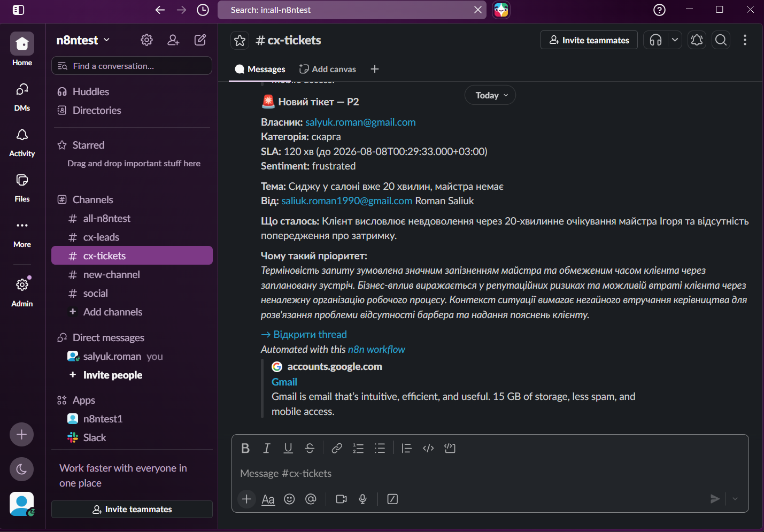
Task: Open the salyuk.roman@gmail.com owner link
Action: (360, 122)
